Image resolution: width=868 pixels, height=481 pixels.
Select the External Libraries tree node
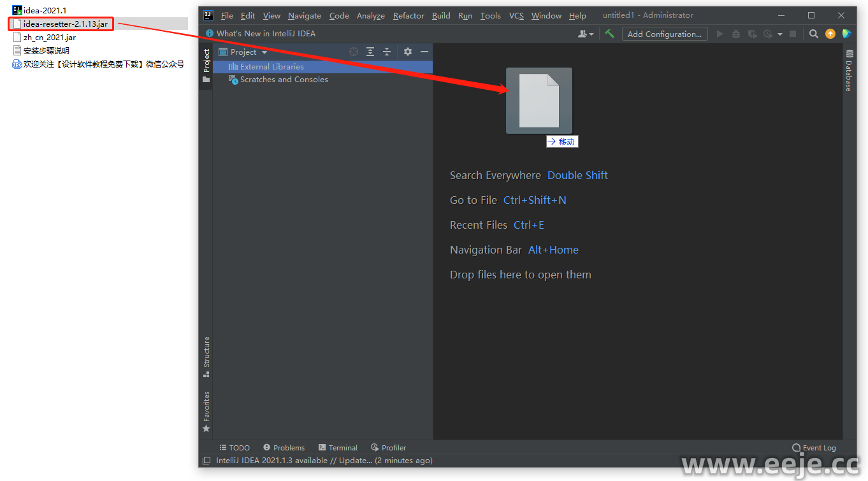[x=271, y=66]
